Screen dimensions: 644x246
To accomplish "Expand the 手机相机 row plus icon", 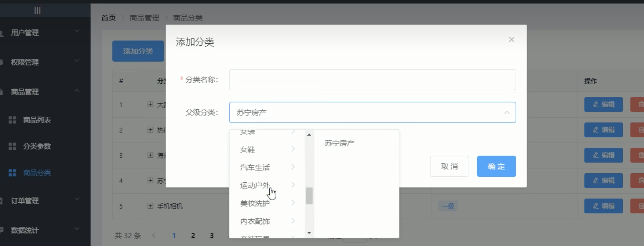I will point(150,206).
